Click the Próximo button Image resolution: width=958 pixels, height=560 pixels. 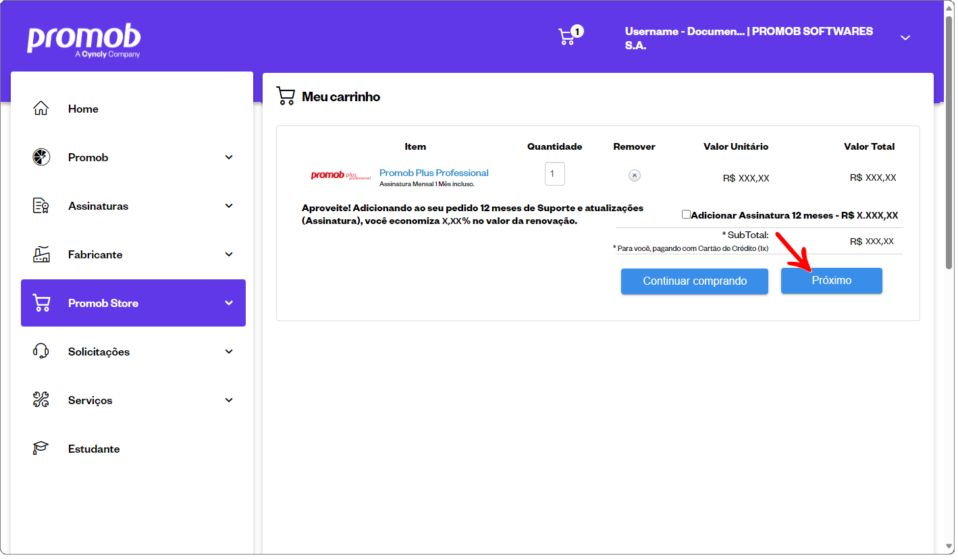pyautogui.click(x=831, y=281)
